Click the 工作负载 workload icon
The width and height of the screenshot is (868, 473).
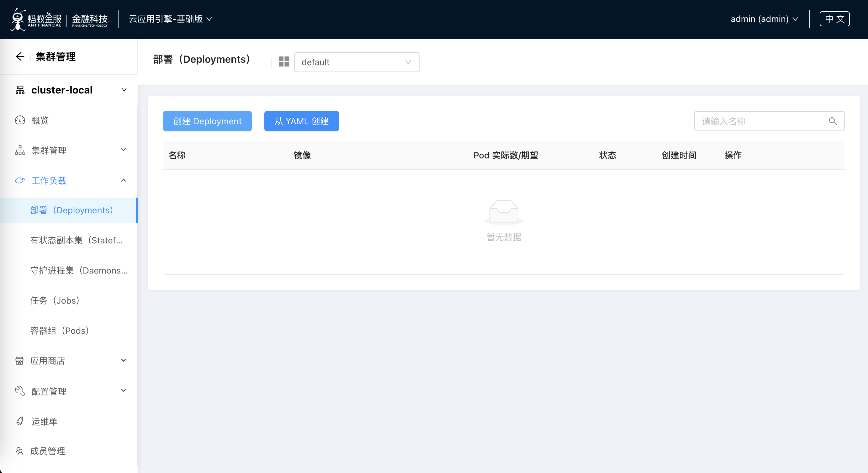[x=20, y=180]
